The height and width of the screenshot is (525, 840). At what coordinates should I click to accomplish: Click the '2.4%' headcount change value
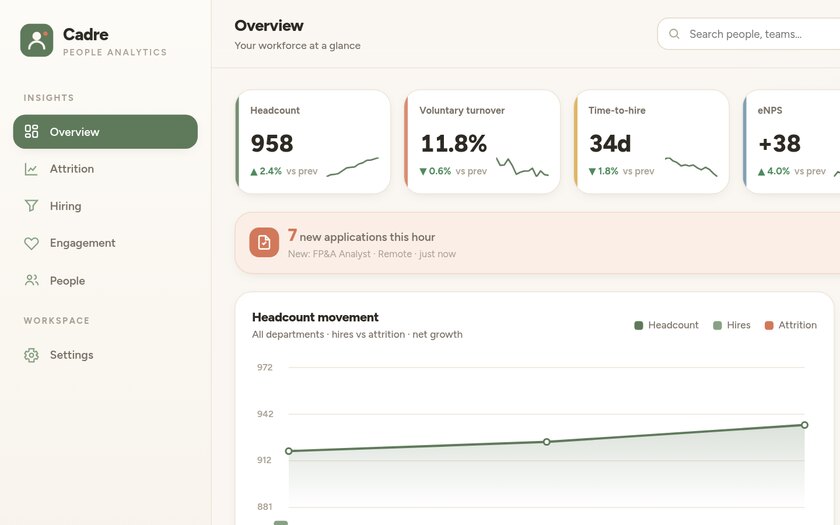tap(271, 171)
